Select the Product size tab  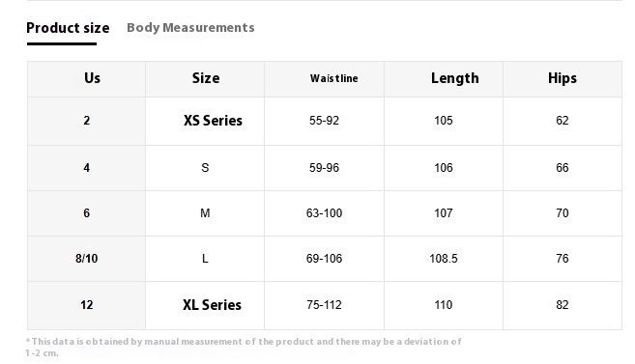68,28
